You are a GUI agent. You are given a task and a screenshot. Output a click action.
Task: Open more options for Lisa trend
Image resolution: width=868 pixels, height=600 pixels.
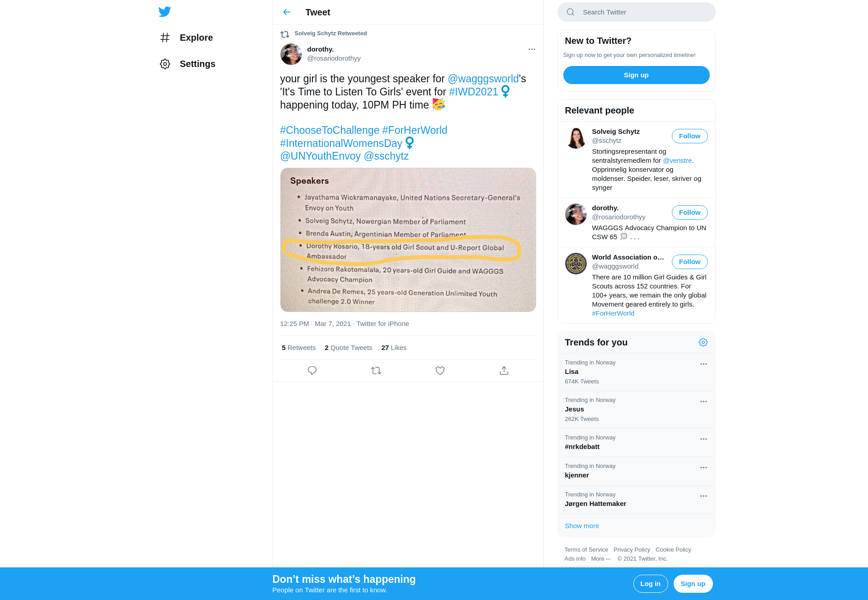pyautogui.click(x=703, y=364)
